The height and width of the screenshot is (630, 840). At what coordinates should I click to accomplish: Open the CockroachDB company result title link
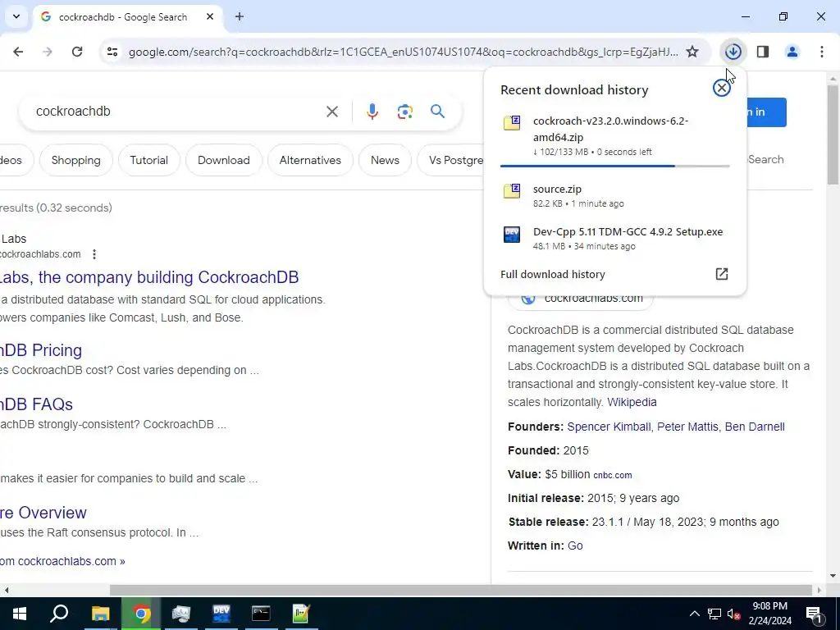(149, 277)
